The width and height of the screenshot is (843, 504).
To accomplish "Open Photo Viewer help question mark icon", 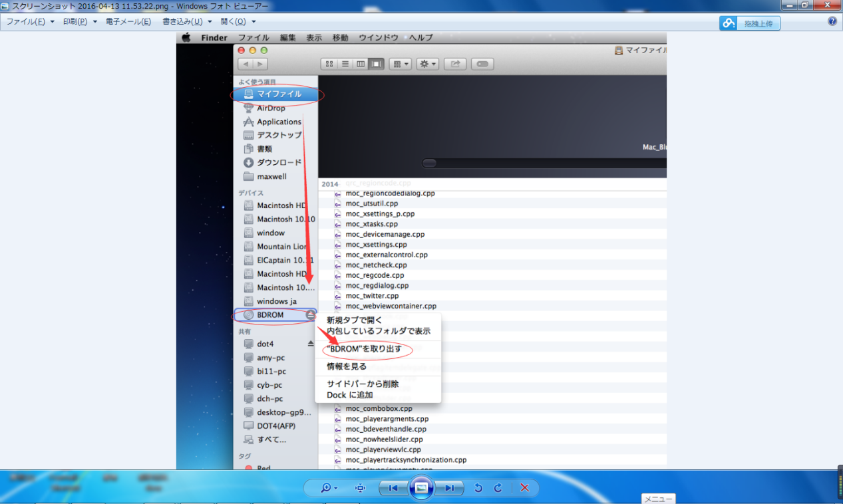I will [x=832, y=21].
